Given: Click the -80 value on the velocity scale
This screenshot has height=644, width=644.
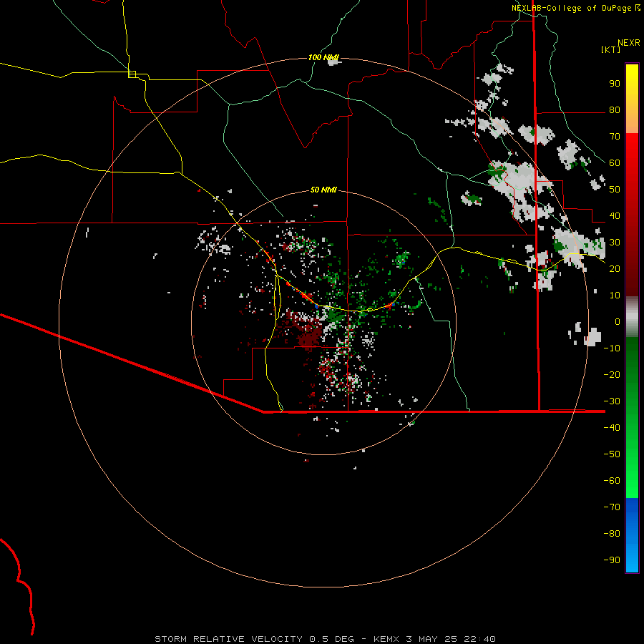Looking at the screenshot, I should (612, 534).
